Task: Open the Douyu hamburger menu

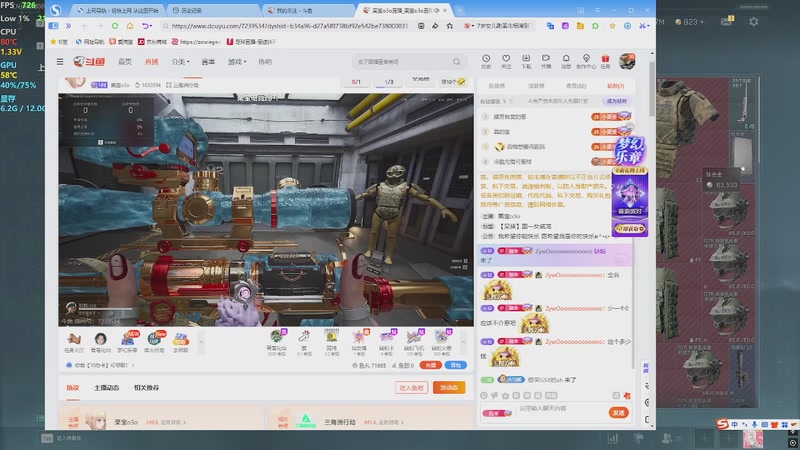Action: [x=60, y=62]
